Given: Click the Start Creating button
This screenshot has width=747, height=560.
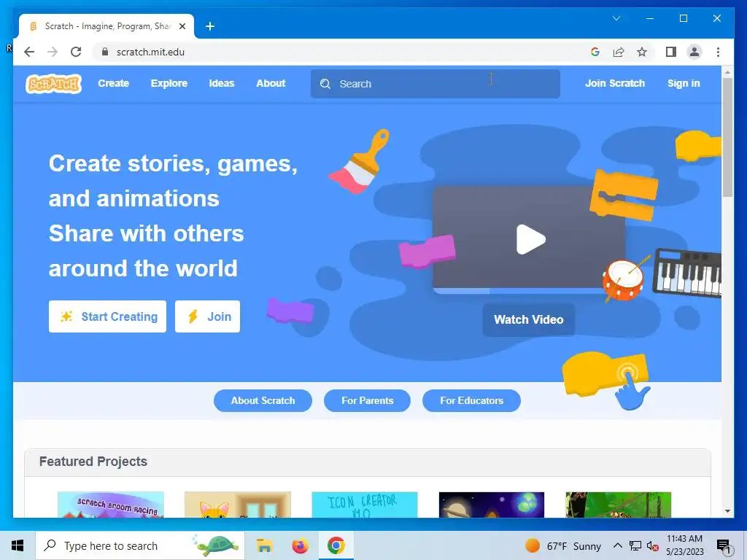Looking at the screenshot, I should (108, 316).
